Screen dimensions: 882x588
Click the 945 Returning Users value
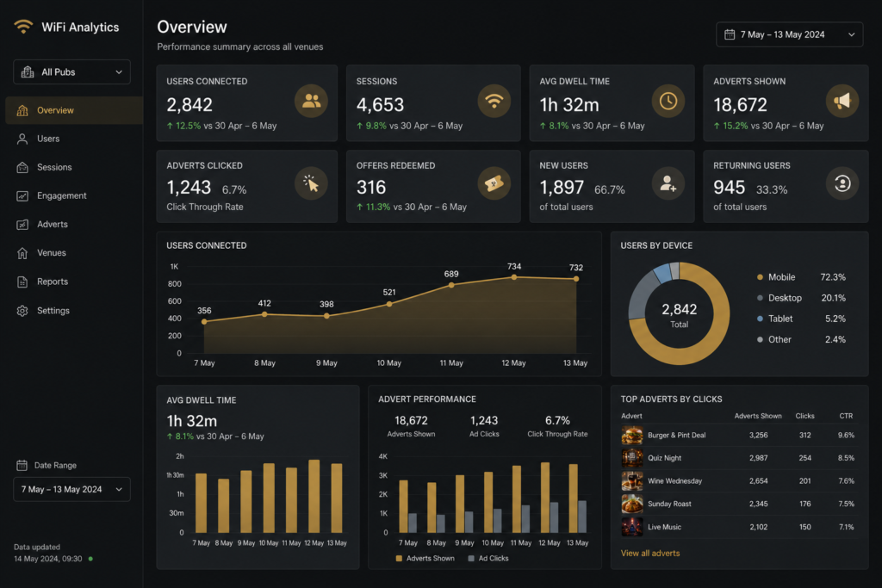pyautogui.click(x=729, y=187)
